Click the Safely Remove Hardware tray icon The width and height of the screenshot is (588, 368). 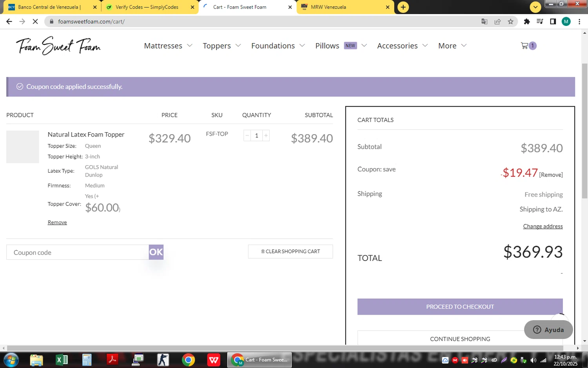(523, 360)
